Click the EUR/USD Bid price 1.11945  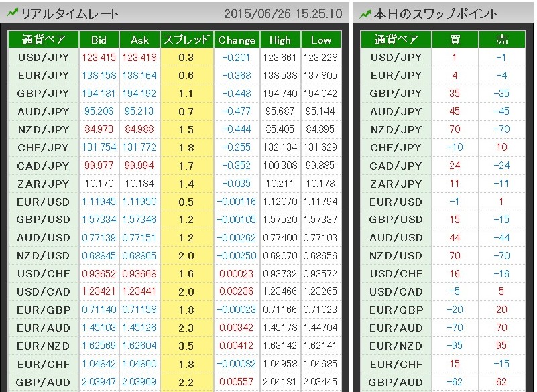coord(99,202)
